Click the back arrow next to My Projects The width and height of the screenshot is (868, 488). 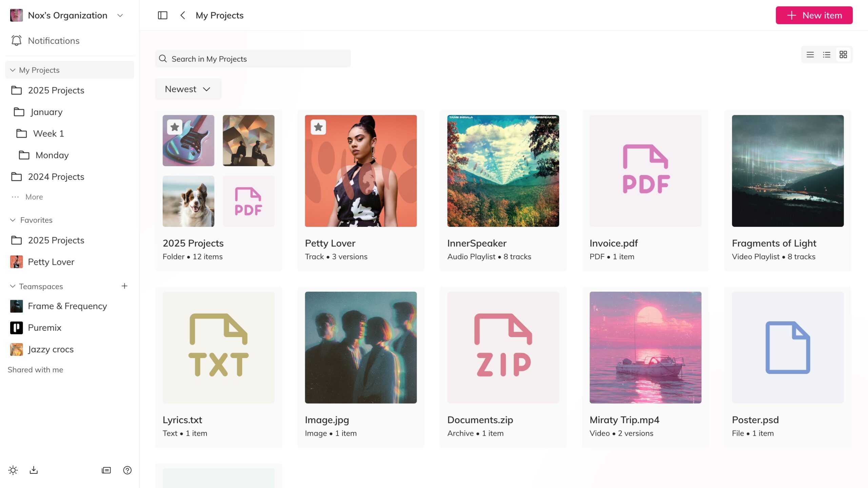(x=182, y=15)
